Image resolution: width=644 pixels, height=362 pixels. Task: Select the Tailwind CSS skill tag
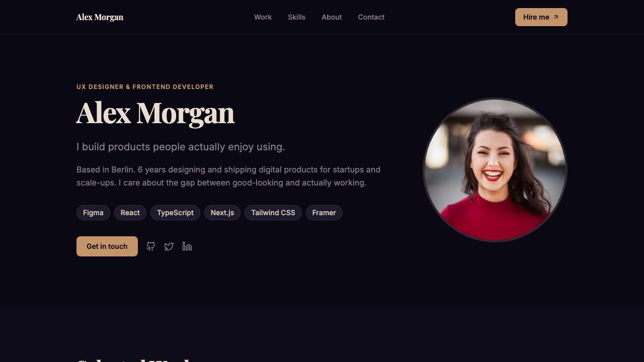273,213
